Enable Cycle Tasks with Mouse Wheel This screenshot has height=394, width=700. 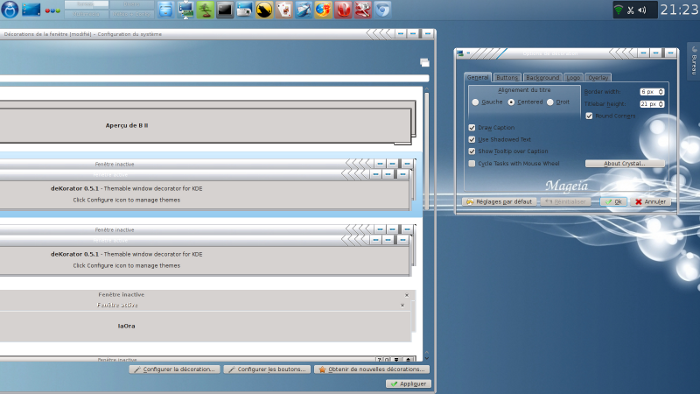click(472, 163)
